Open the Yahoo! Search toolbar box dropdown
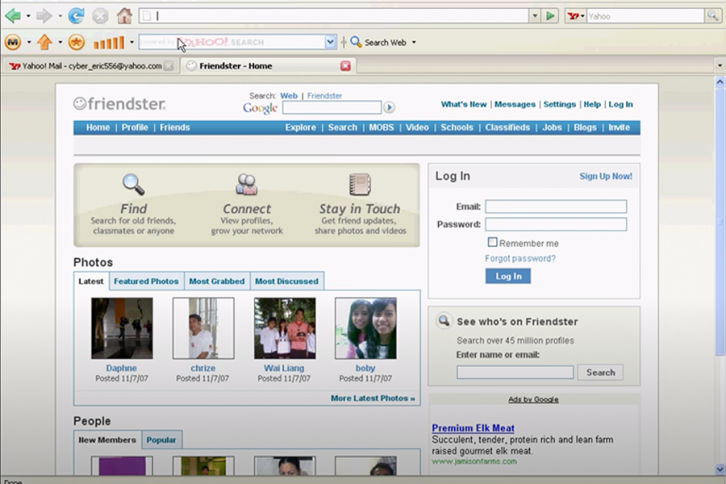This screenshot has width=726, height=484. pyautogui.click(x=330, y=42)
